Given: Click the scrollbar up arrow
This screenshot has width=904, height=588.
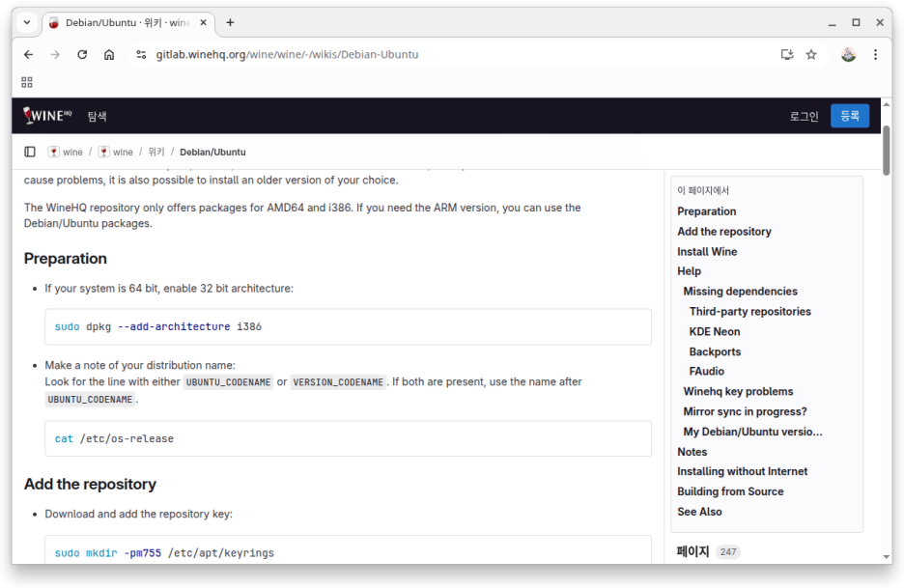Looking at the screenshot, I should pos(886,104).
